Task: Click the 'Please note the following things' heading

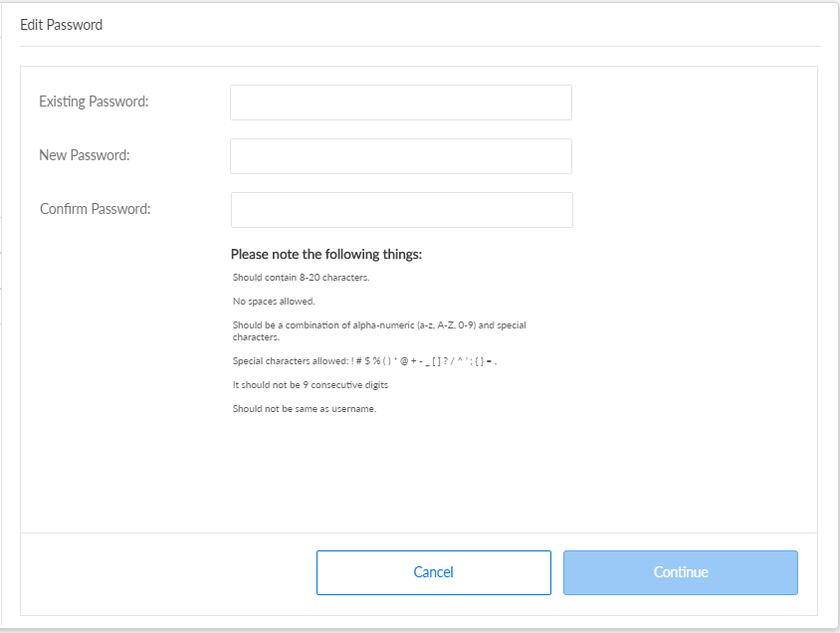Action: click(326, 255)
